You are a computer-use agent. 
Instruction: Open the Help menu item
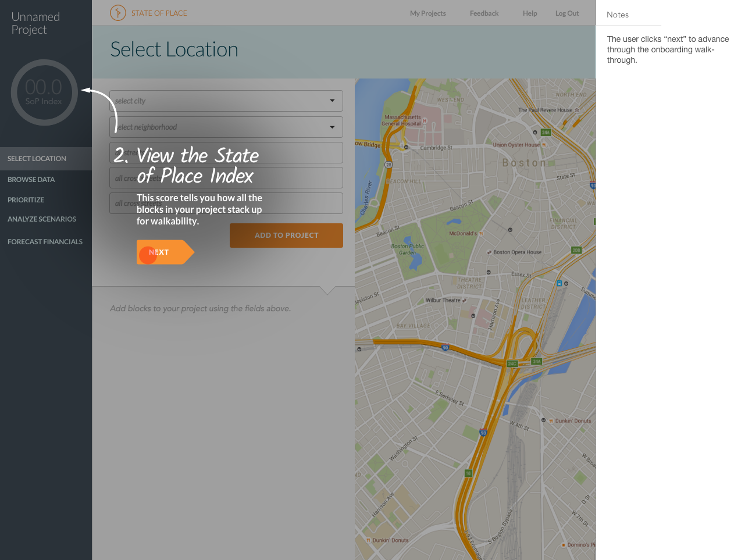[x=530, y=13]
